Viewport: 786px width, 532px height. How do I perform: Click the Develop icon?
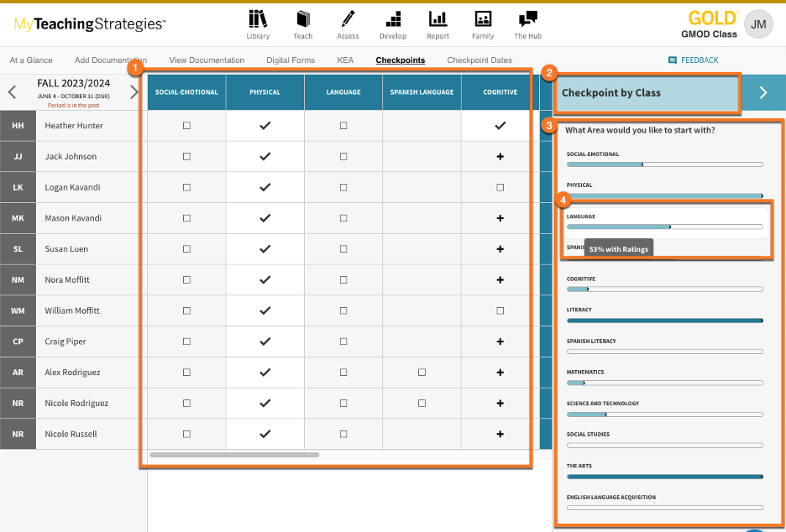coord(393,23)
